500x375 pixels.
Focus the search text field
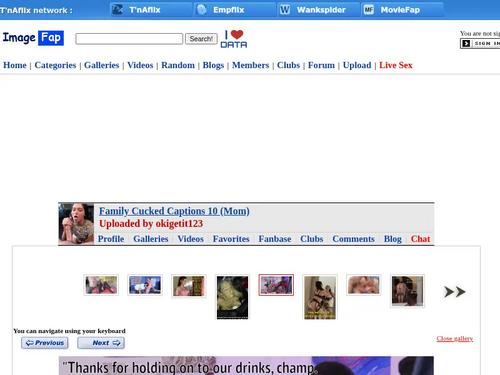pyautogui.click(x=129, y=39)
